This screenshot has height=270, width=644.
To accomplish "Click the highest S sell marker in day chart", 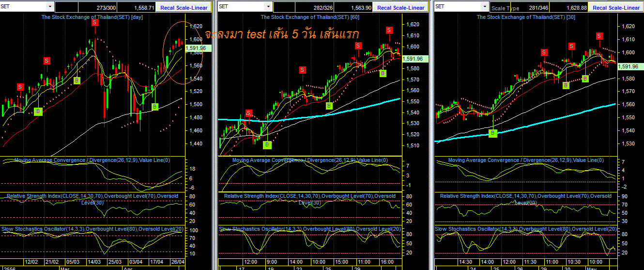I will tap(94, 22).
